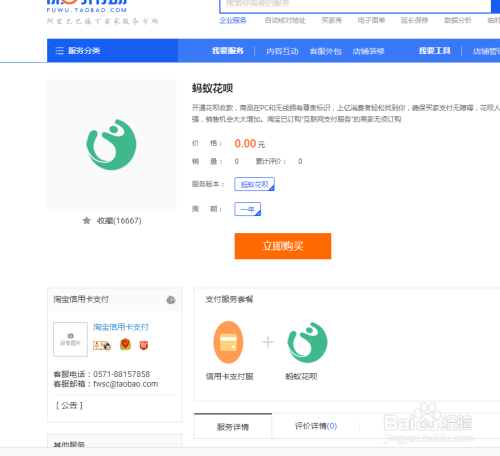Click the 买家秀 link

(x=332, y=20)
